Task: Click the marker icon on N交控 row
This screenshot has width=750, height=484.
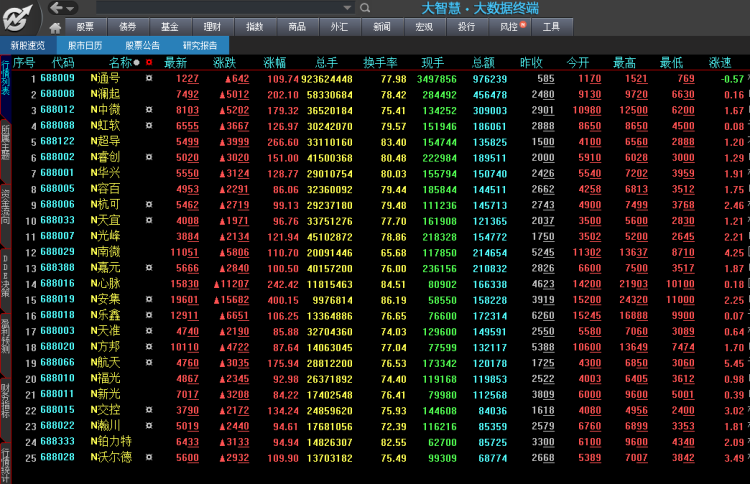Action: pos(149,409)
